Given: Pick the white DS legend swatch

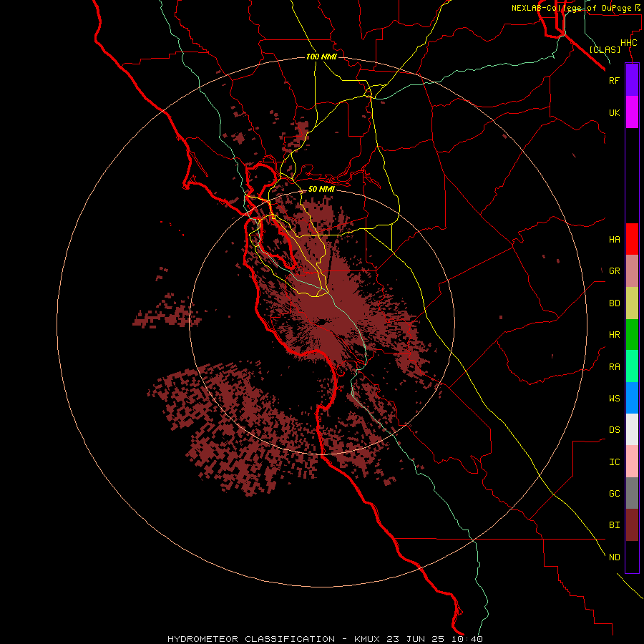Looking at the screenshot, I should pos(632,429).
